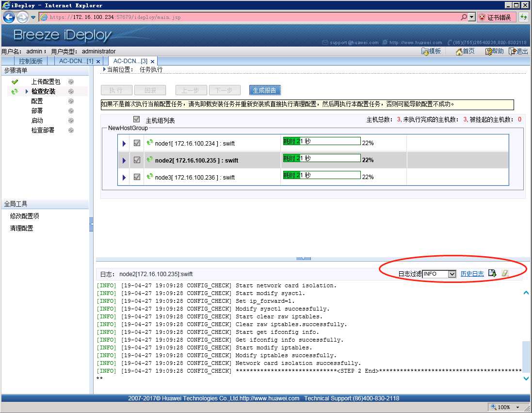Toggle the node3 checkbox
Screen dimensions: 532x413
[x=137, y=177]
